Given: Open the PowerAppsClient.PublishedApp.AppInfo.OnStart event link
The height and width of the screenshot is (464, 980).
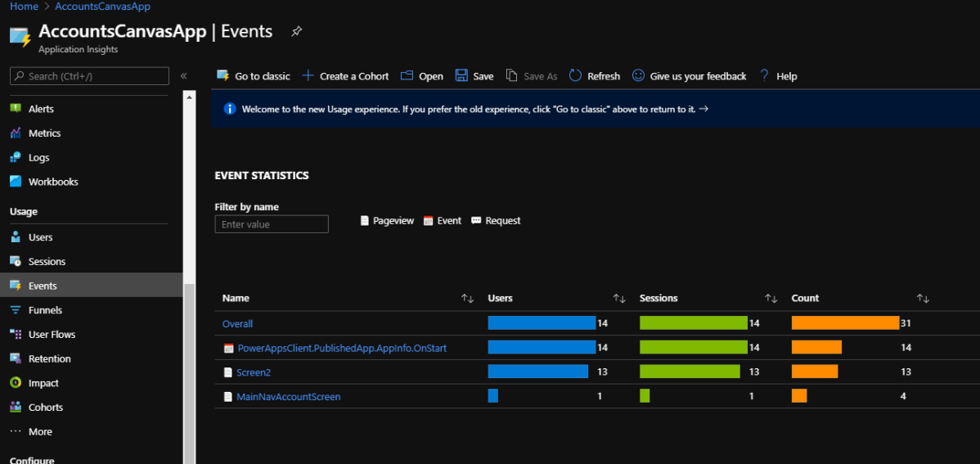Looking at the screenshot, I should pyautogui.click(x=342, y=349).
